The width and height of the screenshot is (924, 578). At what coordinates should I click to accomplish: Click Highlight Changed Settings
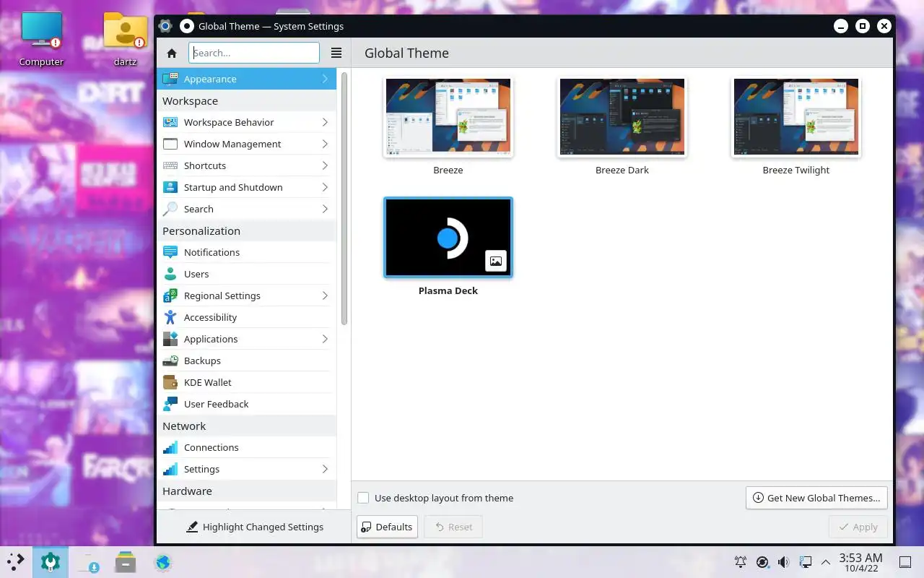point(254,527)
